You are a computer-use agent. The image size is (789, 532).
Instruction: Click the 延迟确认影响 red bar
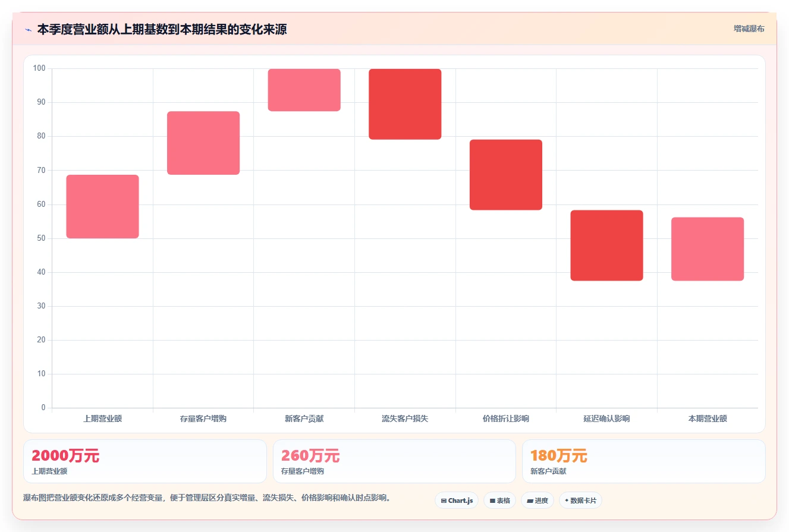click(606, 245)
